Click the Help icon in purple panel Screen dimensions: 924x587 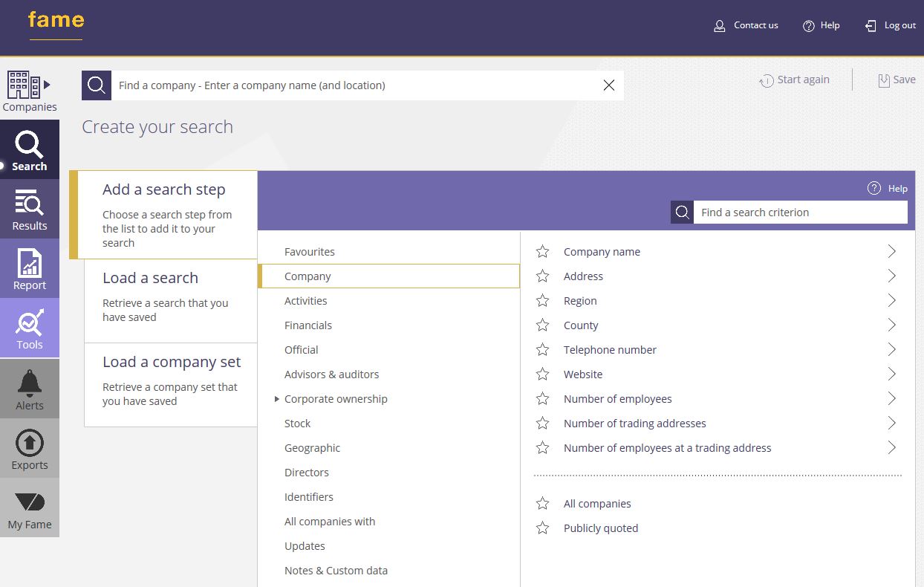[874, 189]
